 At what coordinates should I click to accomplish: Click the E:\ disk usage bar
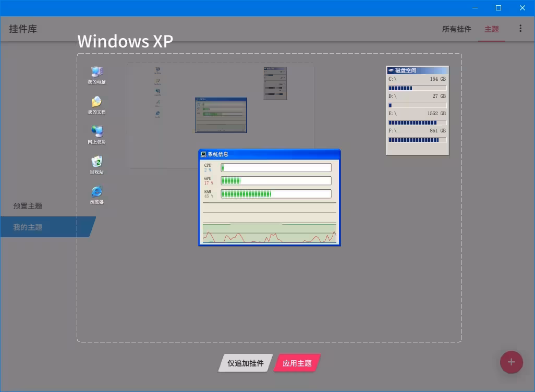(x=417, y=123)
